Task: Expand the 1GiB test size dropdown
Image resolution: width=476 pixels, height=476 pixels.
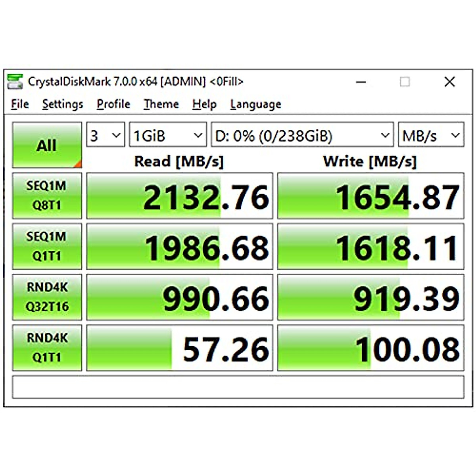Action: (x=167, y=135)
